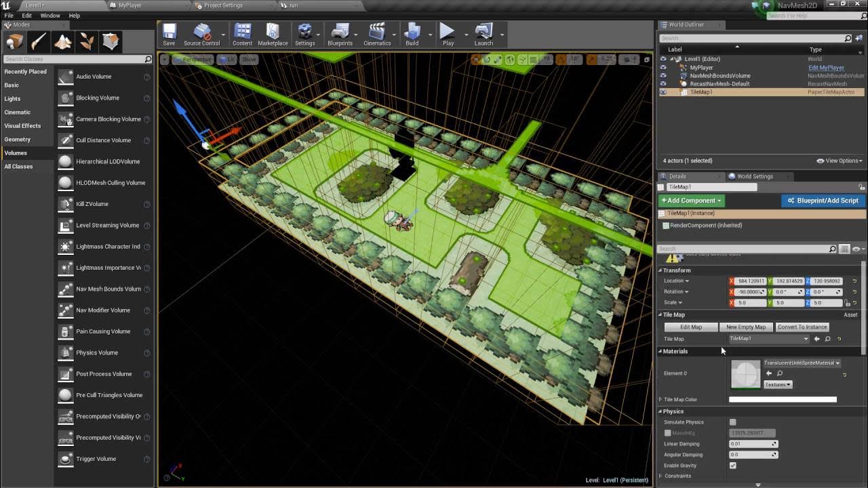Hide the MyPlayer actor via eye icon
Viewport: 868px width, 488px height.
[663, 67]
